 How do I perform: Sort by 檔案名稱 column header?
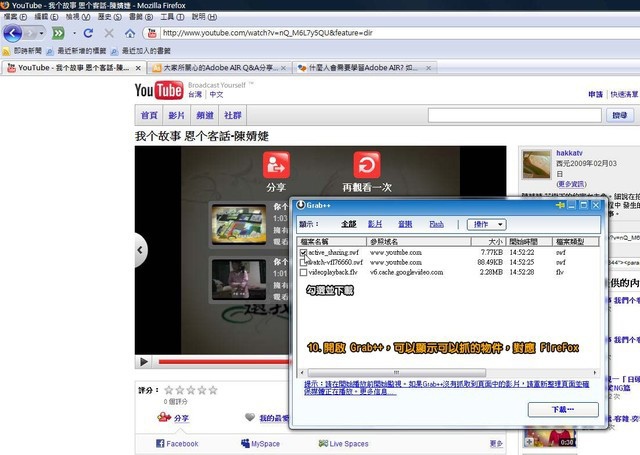coord(332,242)
